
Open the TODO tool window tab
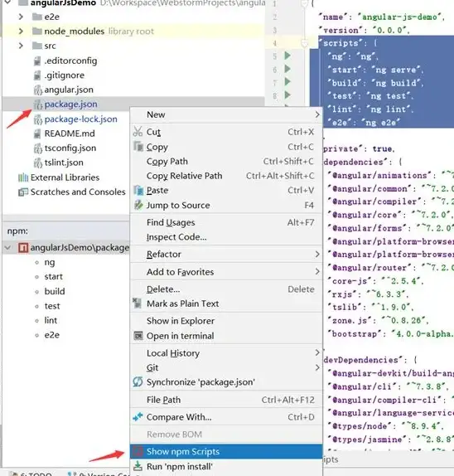point(31,474)
